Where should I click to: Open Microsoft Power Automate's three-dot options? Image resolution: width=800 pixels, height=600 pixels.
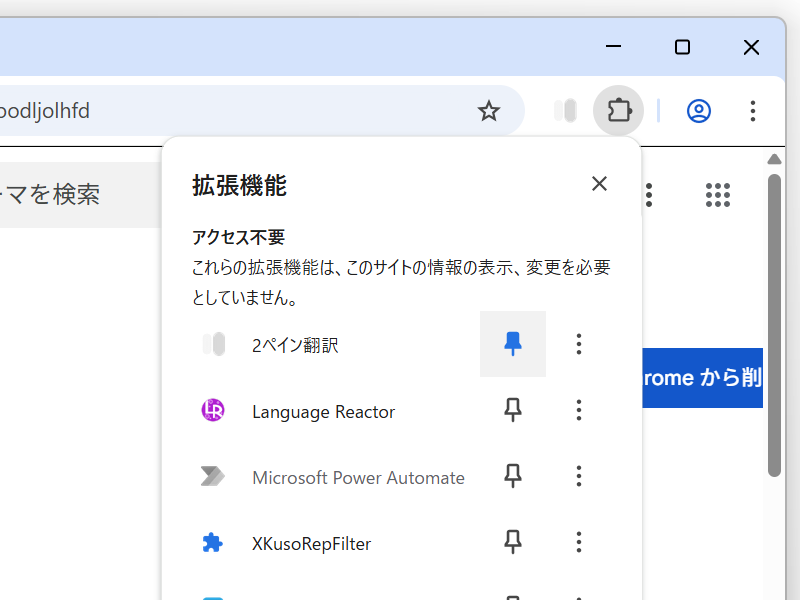pyautogui.click(x=578, y=477)
